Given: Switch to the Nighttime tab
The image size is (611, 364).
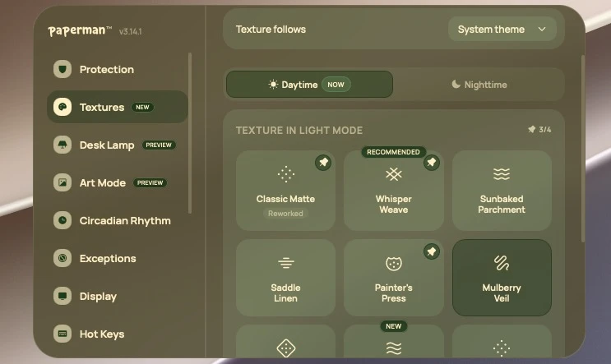Looking at the screenshot, I should pos(479,85).
